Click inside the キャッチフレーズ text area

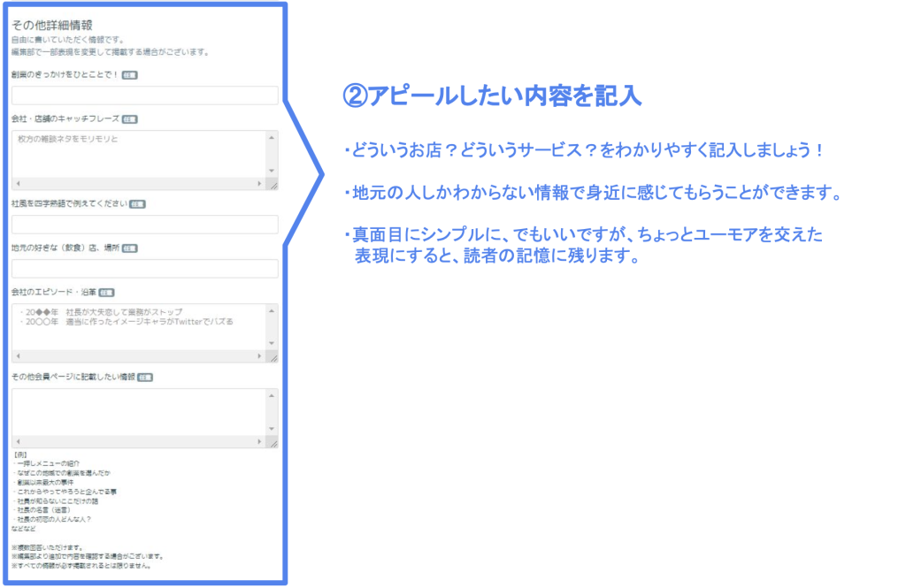139,154
